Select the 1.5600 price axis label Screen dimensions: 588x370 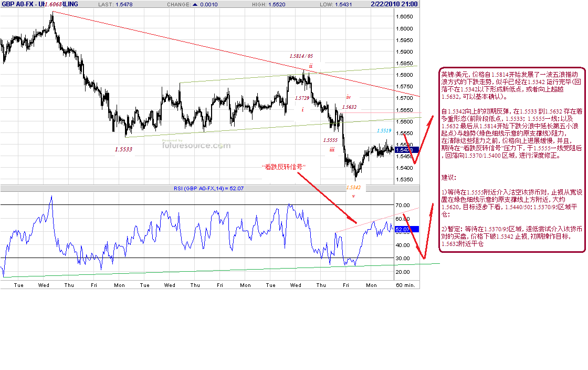(x=404, y=121)
